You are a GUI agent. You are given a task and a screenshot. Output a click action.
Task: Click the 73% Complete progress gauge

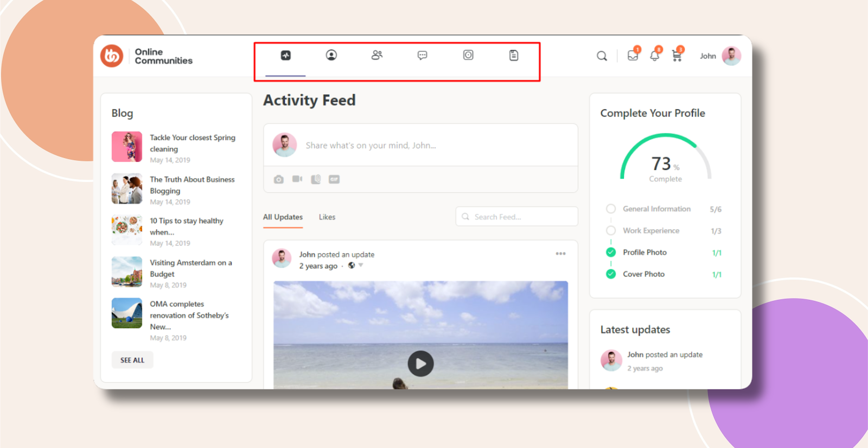pyautogui.click(x=666, y=157)
